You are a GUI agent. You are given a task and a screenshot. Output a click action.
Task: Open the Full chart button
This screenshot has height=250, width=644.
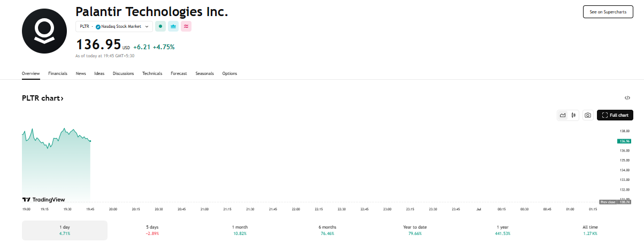click(x=615, y=115)
